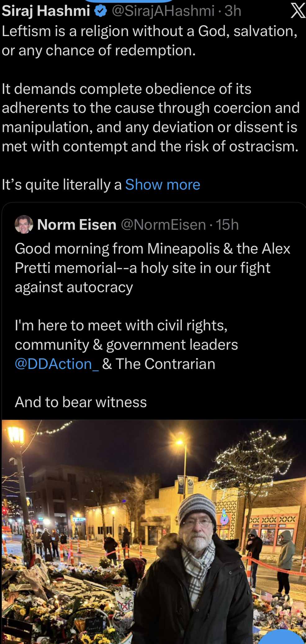Screen dimensions: 306x644
Task: Open the @NormEisen handle
Action: coord(163,225)
